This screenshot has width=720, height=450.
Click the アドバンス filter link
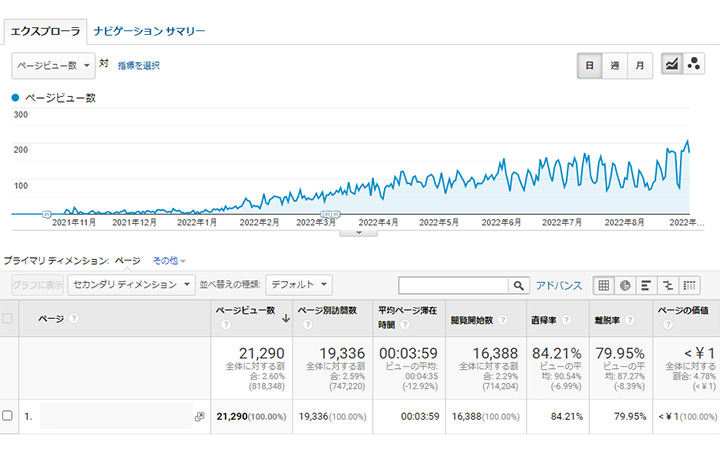click(x=559, y=286)
